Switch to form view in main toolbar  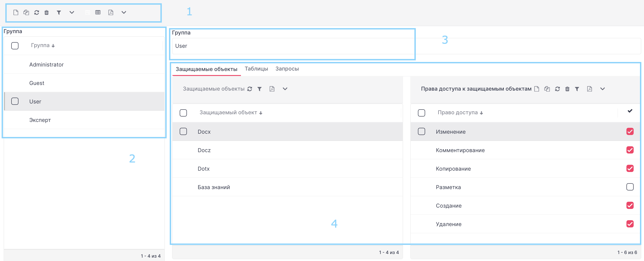click(88, 13)
